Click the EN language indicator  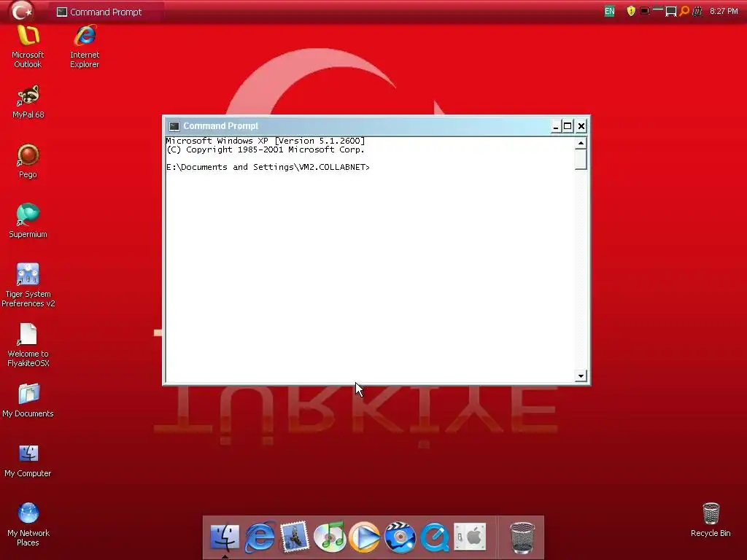(x=609, y=11)
